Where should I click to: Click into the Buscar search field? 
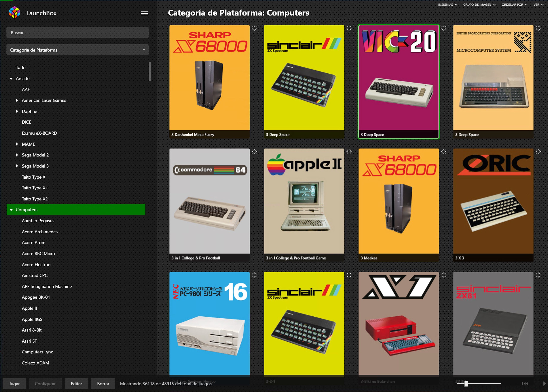coord(78,33)
